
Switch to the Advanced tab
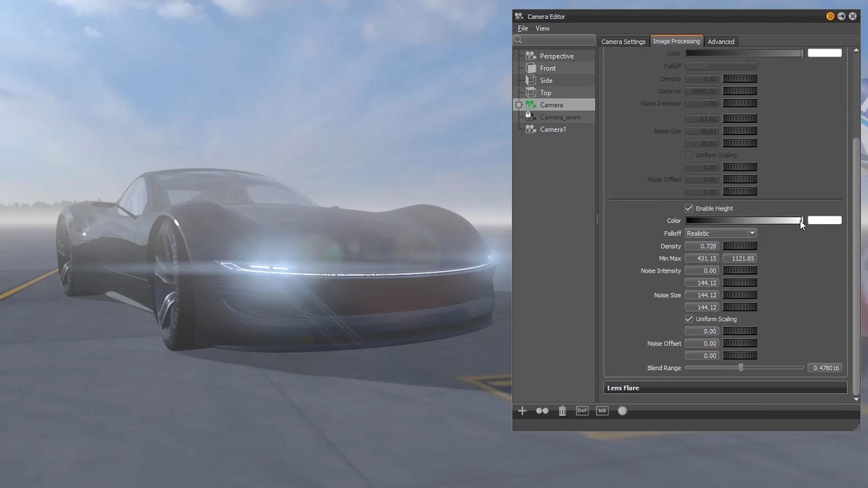[x=720, y=41]
